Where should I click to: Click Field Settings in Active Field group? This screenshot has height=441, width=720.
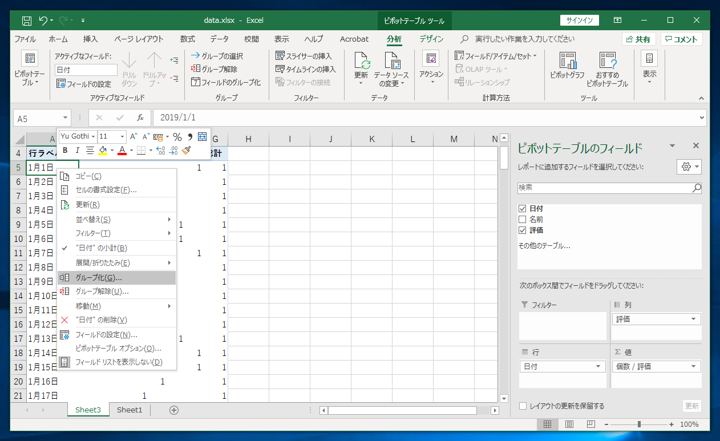(84, 84)
